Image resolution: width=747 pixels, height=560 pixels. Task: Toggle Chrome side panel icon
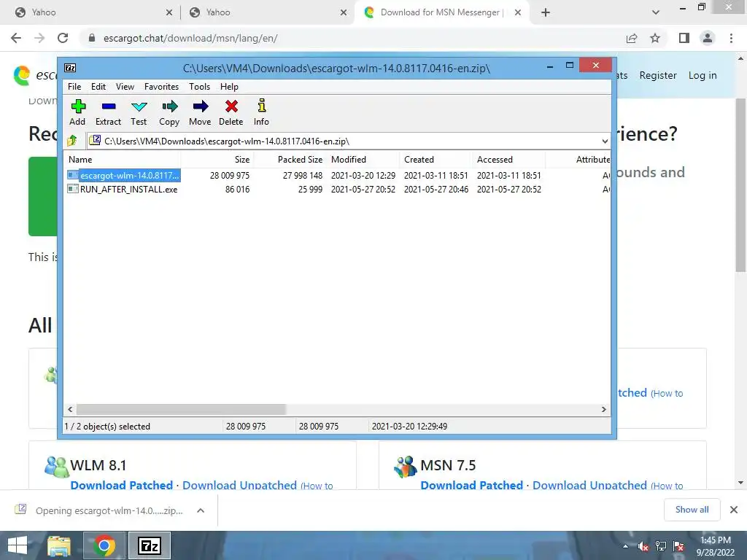pyautogui.click(x=684, y=38)
